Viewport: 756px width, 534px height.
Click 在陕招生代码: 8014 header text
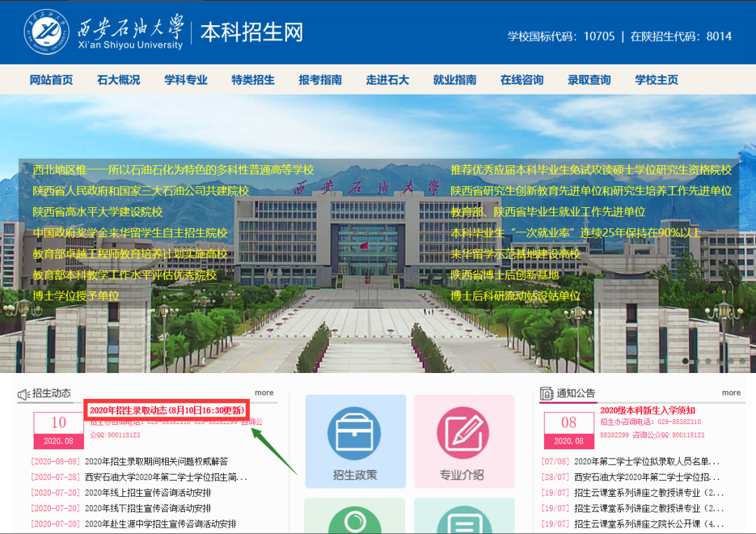[681, 36]
